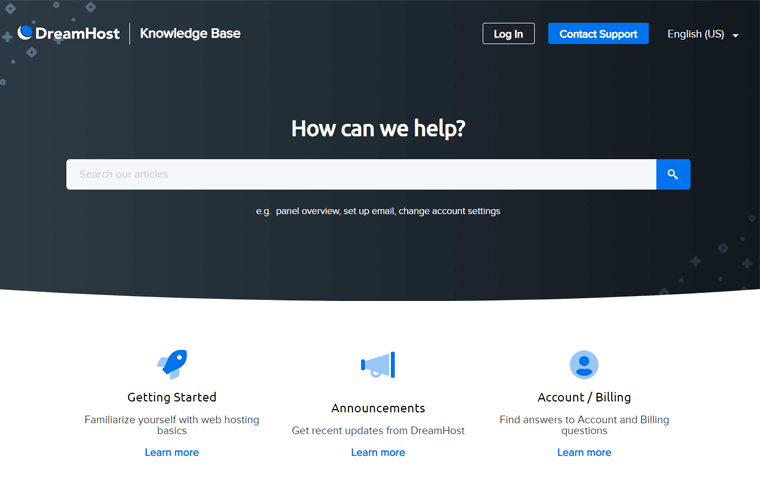Viewport: 760px width, 477px height.
Task: Click the user avatar Account / Billing icon
Action: point(584,365)
